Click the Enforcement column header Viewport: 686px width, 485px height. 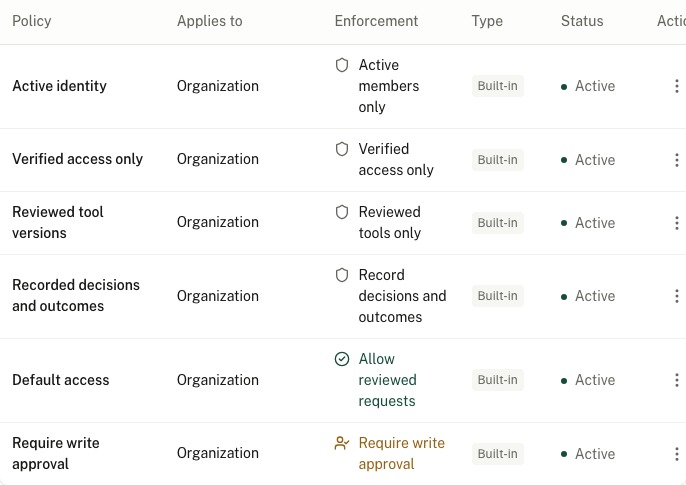point(376,21)
